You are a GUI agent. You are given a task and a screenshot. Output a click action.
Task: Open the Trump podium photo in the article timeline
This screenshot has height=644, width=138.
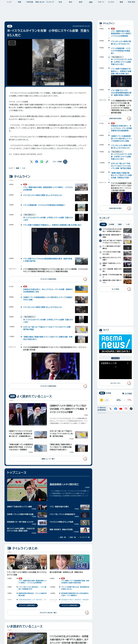click(x=55, y=241)
